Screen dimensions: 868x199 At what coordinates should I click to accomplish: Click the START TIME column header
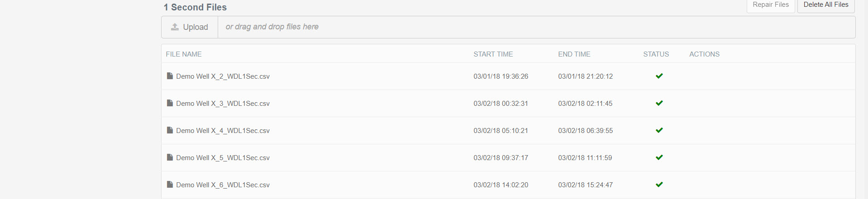[x=493, y=54]
